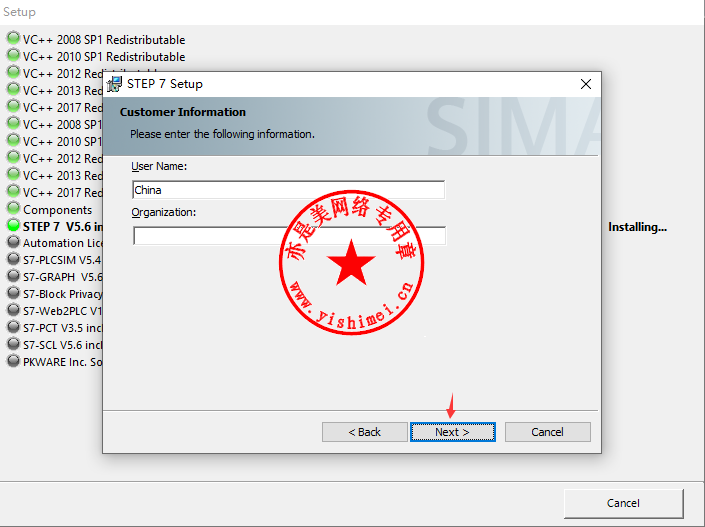Click the gray status icon beside S7-Web2PLC
The image size is (705, 527).
coord(13,310)
